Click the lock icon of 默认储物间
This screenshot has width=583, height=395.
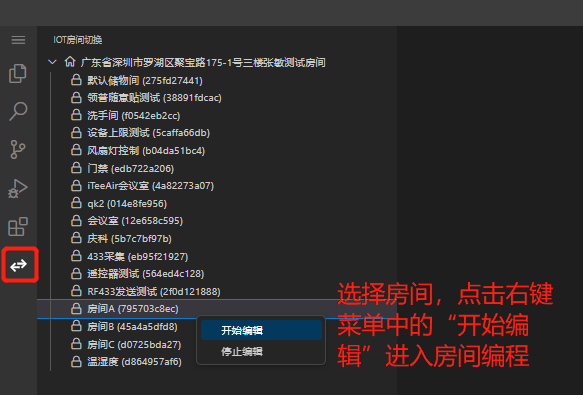(x=76, y=80)
